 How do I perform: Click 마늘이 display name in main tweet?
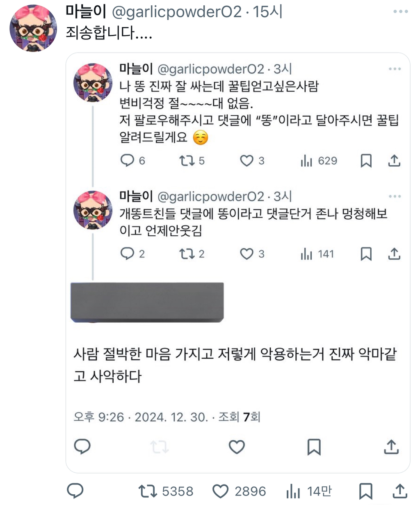point(86,12)
